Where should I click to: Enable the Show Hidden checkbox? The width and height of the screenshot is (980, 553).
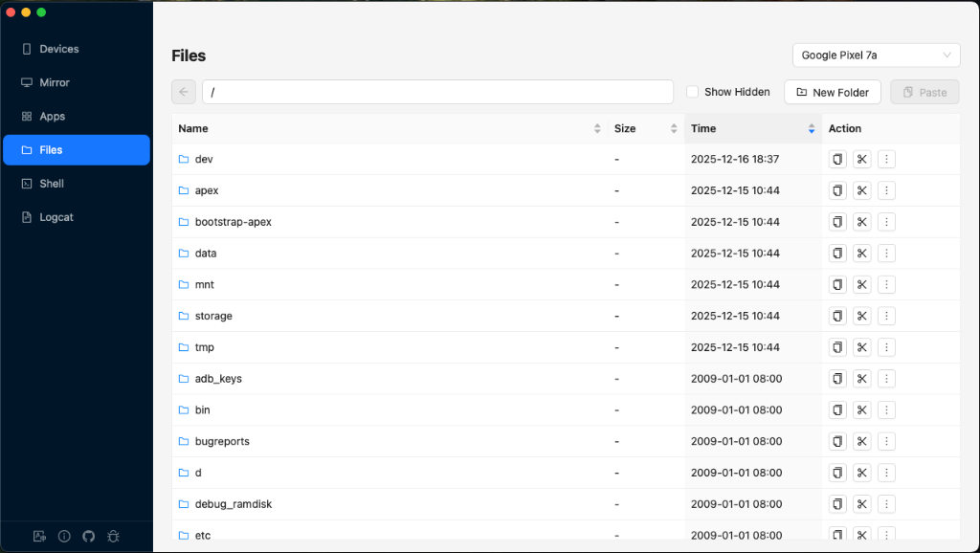pos(692,92)
